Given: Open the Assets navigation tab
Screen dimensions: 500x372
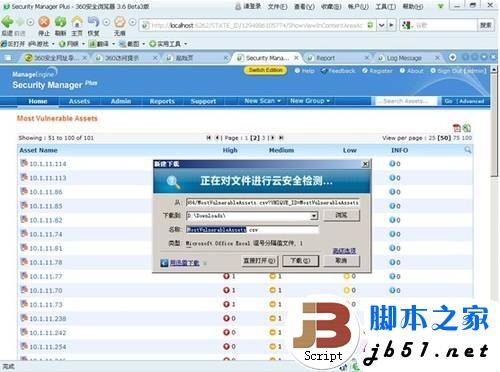Looking at the screenshot, I should pos(79,101).
